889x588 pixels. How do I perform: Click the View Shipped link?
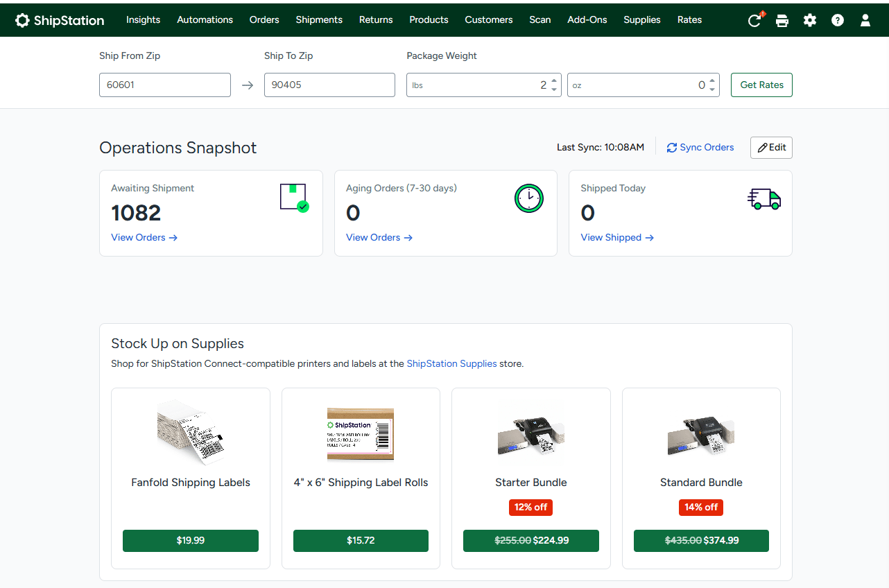click(617, 238)
